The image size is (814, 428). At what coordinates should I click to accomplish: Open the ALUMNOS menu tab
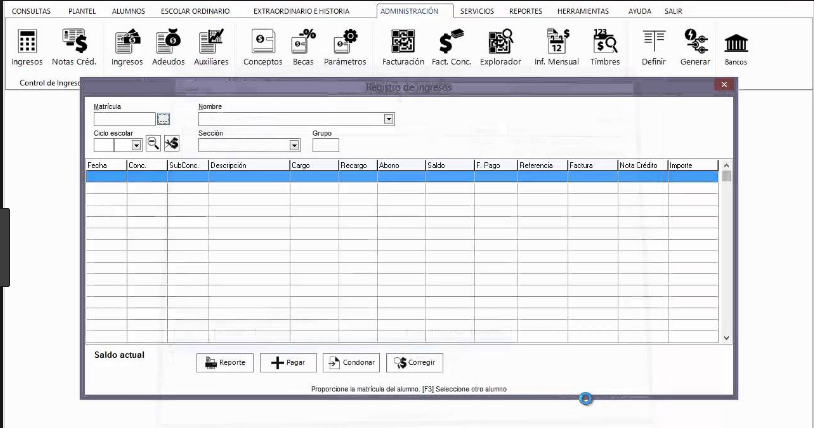[x=129, y=11]
